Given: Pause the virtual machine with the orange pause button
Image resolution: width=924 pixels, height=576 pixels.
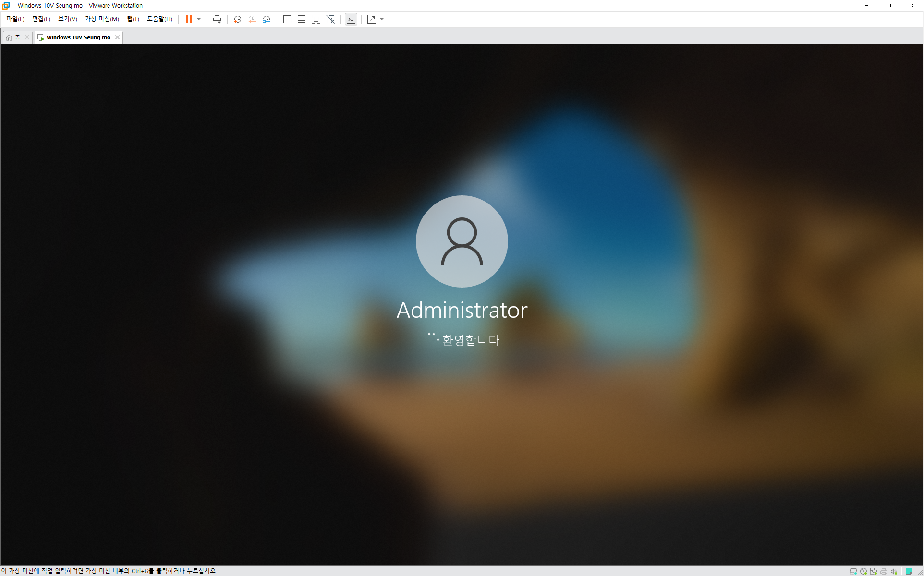Looking at the screenshot, I should (x=189, y=19).
